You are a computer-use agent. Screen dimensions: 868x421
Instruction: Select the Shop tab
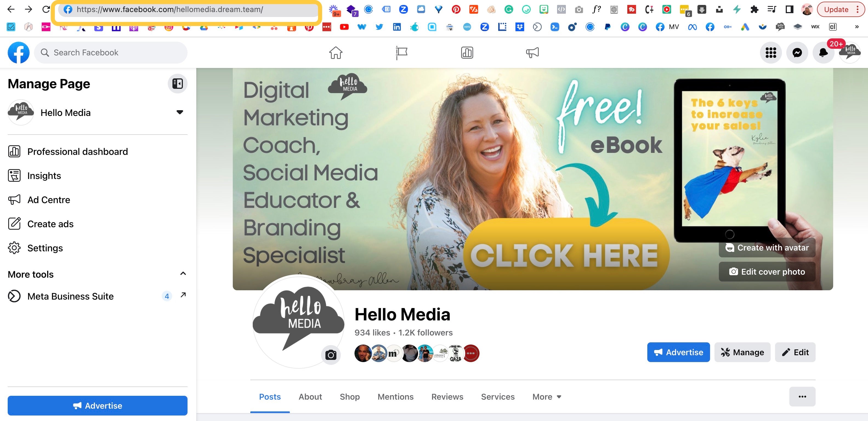(349, 397)
